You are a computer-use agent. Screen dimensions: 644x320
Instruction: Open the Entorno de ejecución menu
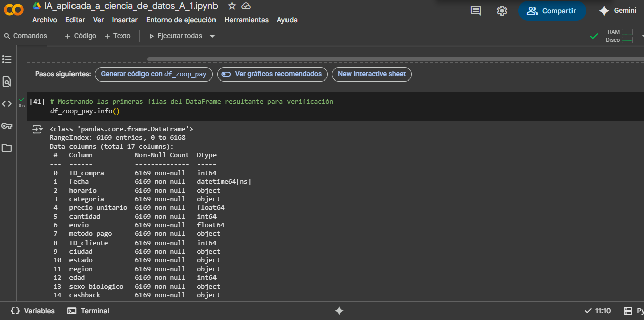click(181, 20)
